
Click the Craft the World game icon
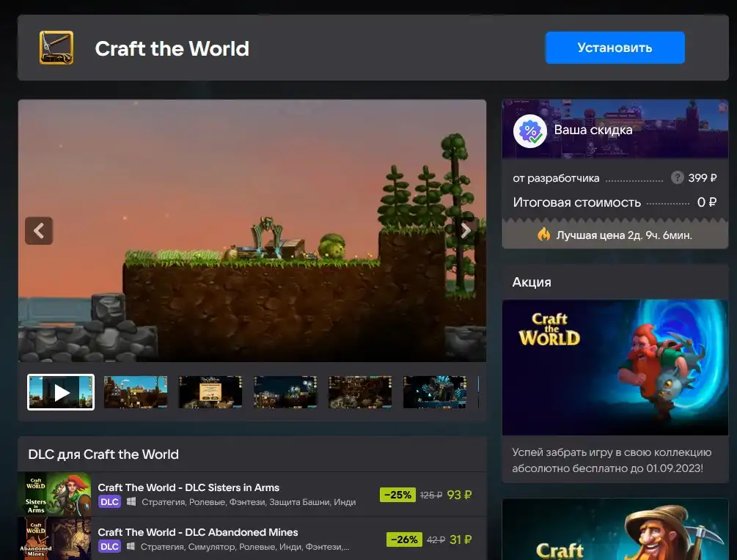pyautogui.click(x=56, y=48)
